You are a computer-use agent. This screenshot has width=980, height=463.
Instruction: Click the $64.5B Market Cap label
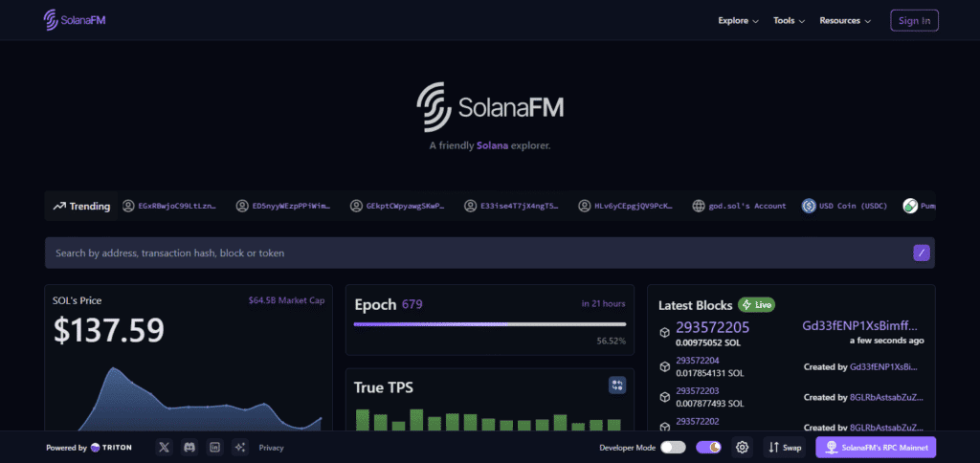click(286, 300)
